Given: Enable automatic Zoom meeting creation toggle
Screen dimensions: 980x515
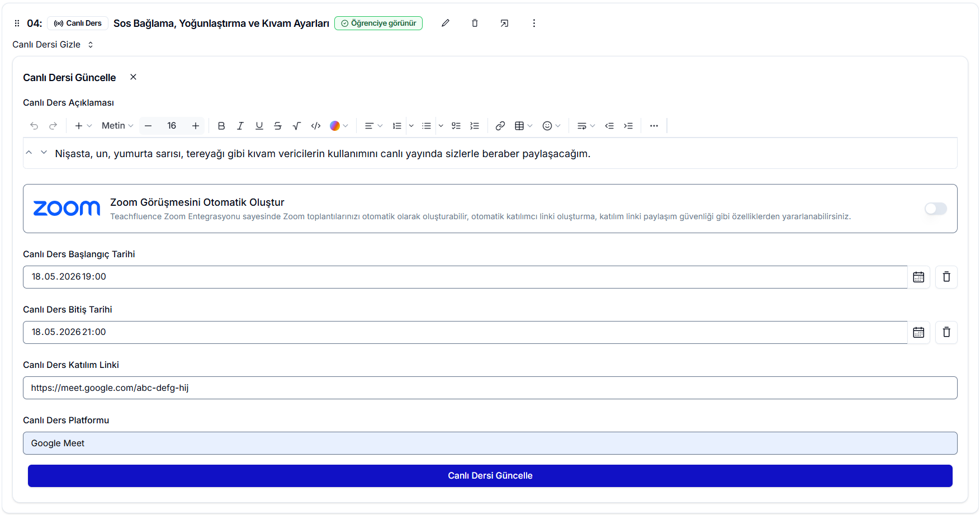Looking at the screenshot, I should pos(936,209).
